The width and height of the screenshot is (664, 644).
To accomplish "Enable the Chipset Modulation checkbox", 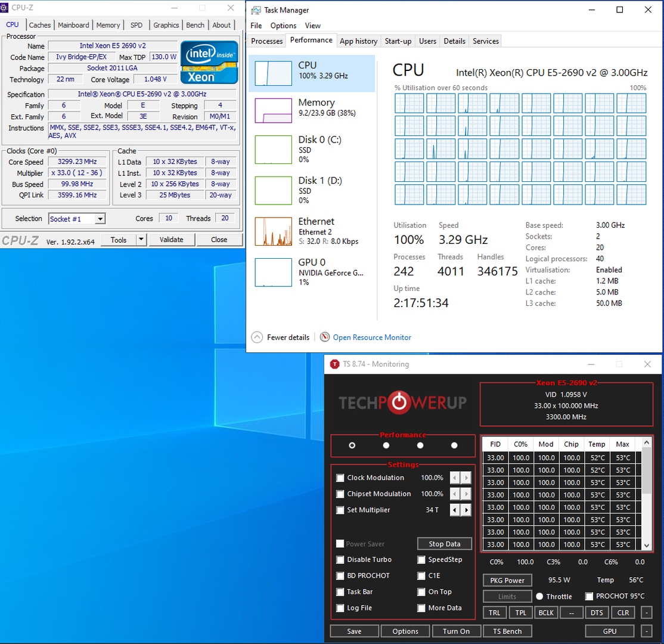I will [340, 494].
